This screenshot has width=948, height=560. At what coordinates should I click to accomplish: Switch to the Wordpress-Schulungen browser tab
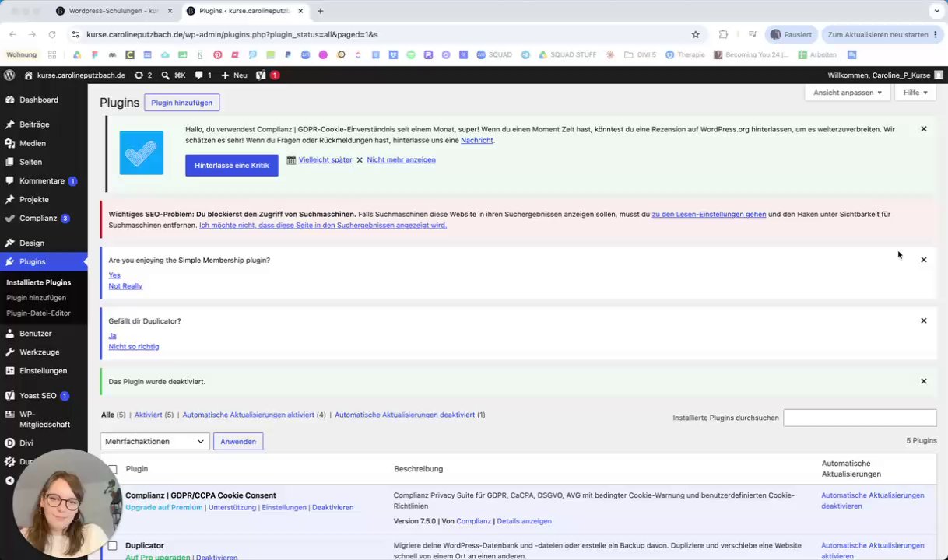coord(113,11)
